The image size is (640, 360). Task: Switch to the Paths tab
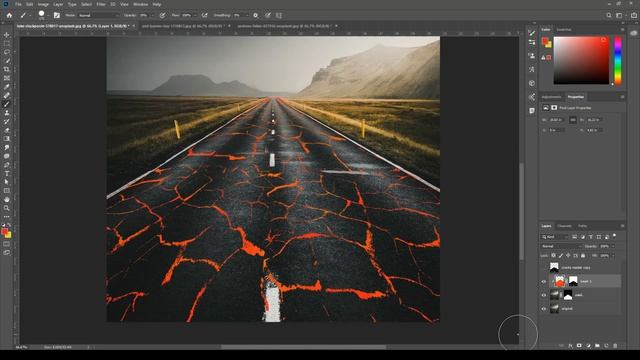pos(582,226)
